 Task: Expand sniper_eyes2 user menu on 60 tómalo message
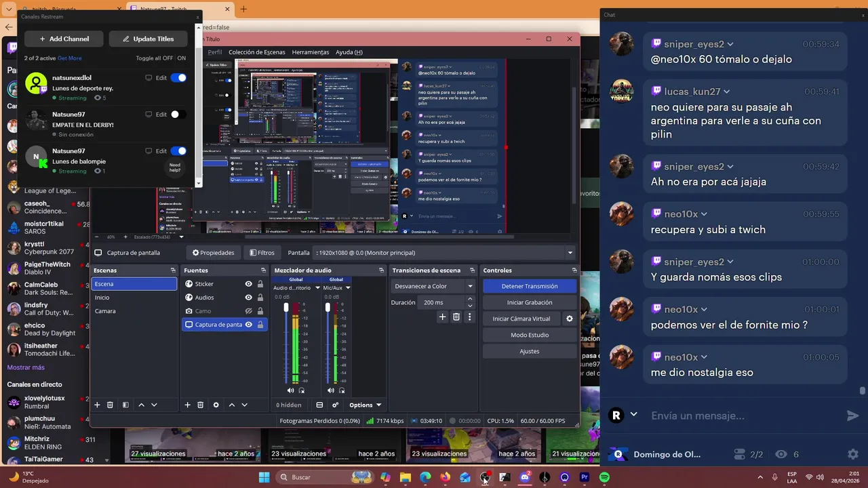pos(730,44)
